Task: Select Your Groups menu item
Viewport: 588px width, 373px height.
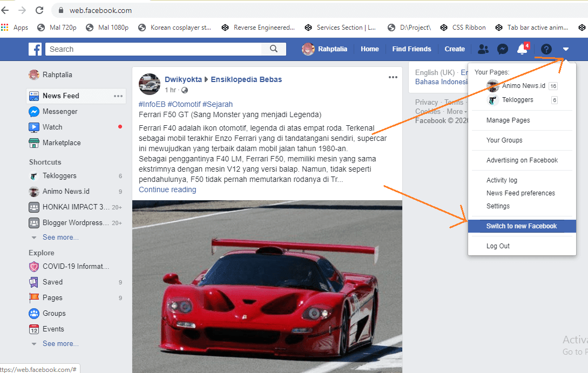Action: point(504,140)
